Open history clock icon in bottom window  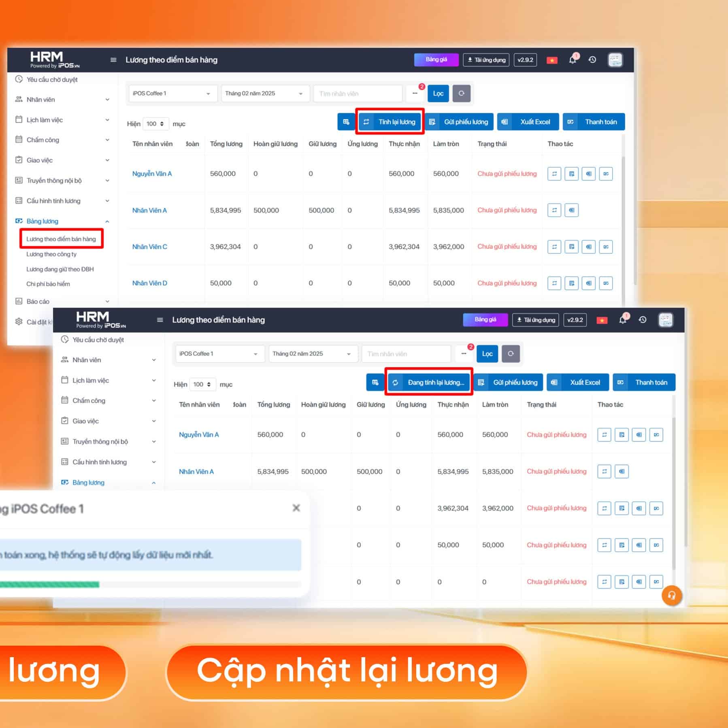click(x=643, y=320)
